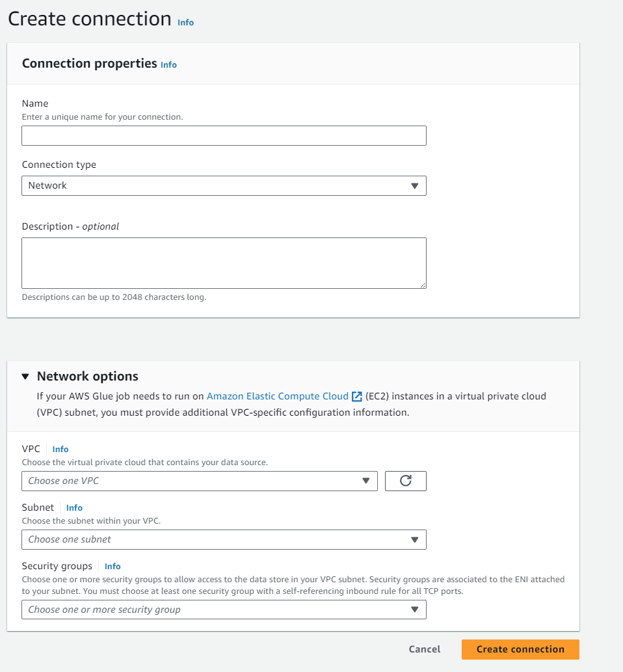Click the Create connection button

tap(520, 649)
